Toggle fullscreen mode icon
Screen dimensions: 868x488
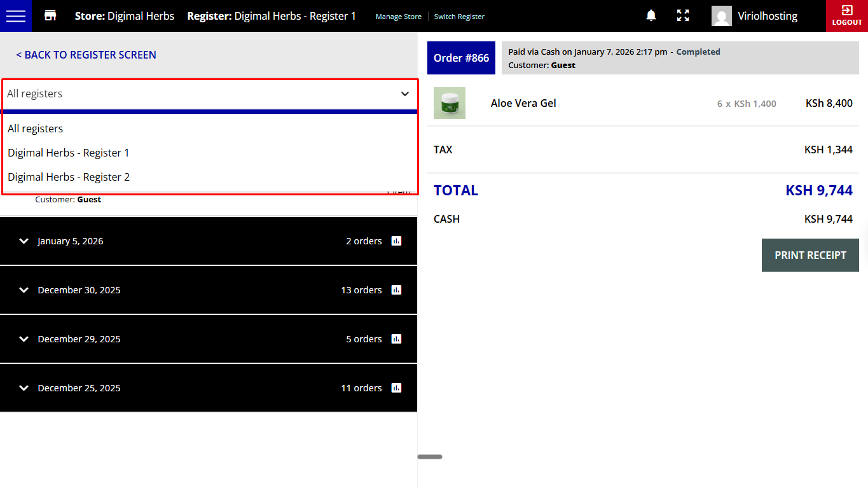pos(683,16)
